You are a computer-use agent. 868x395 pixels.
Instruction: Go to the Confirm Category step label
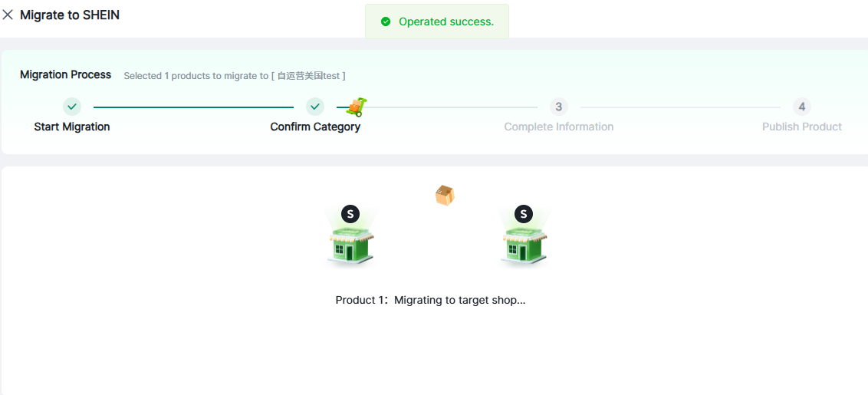tap(315, 127)
